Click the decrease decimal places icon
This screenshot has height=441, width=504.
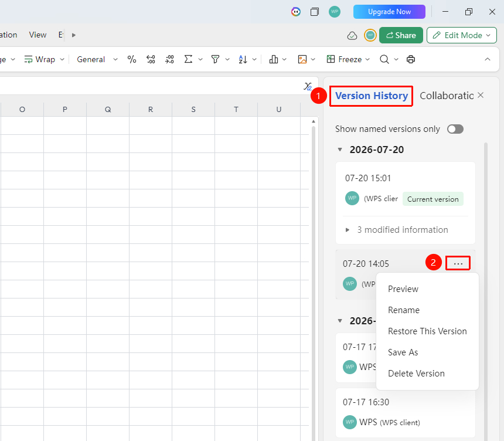pos(169,59)
